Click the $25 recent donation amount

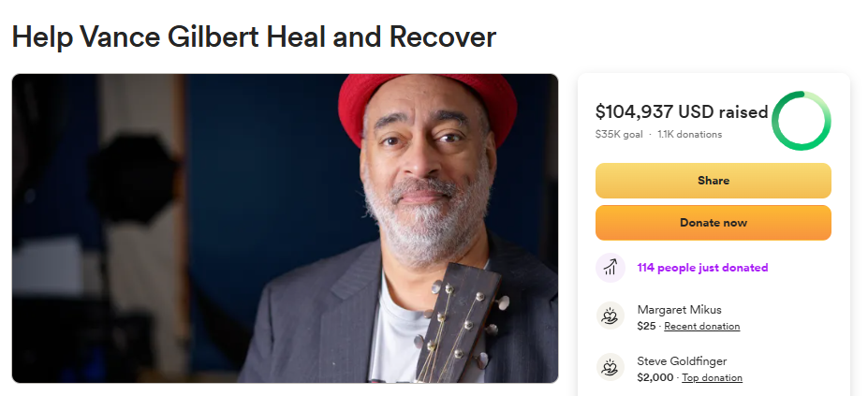(x=647, y=326)
